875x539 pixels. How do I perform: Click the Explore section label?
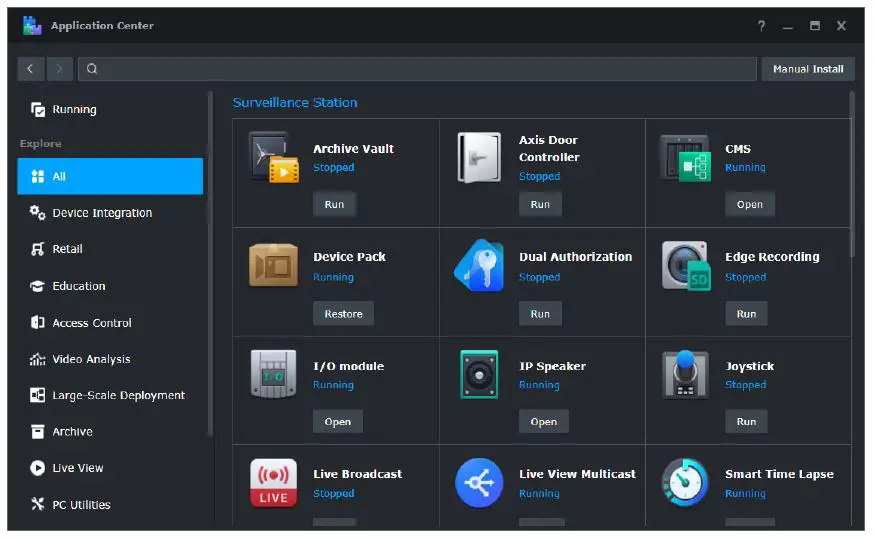click(x=41, y=143)
